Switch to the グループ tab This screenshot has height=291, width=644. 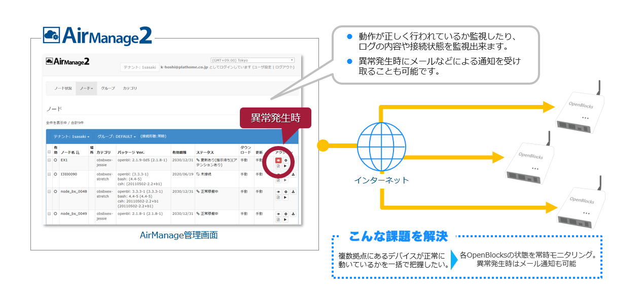pyautogui.click(x=108, y=88)
